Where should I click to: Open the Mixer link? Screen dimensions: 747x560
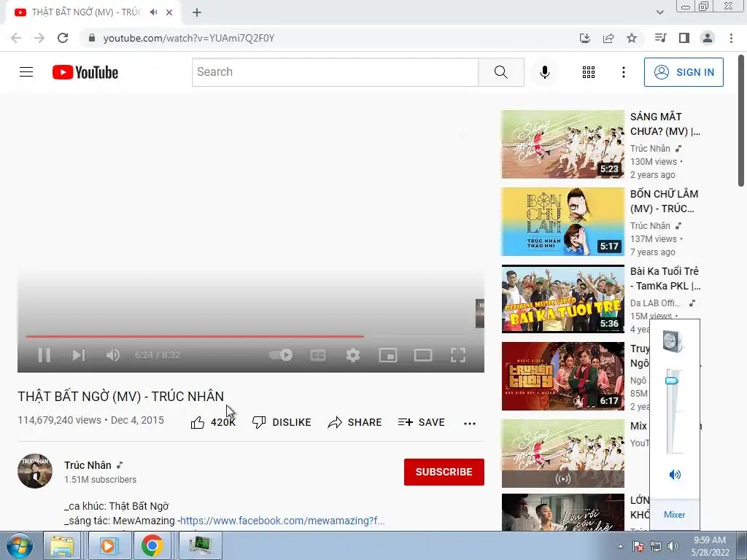tap(674, 515)
